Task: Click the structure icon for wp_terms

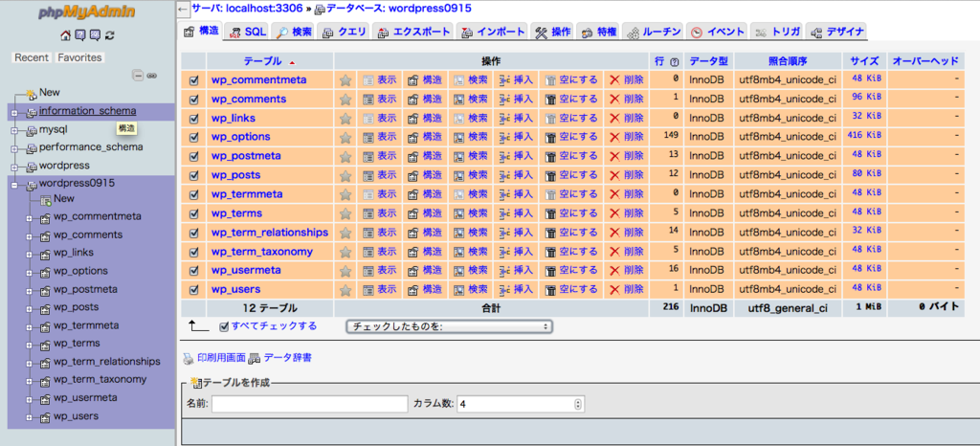Action: (x=413, y=213)
